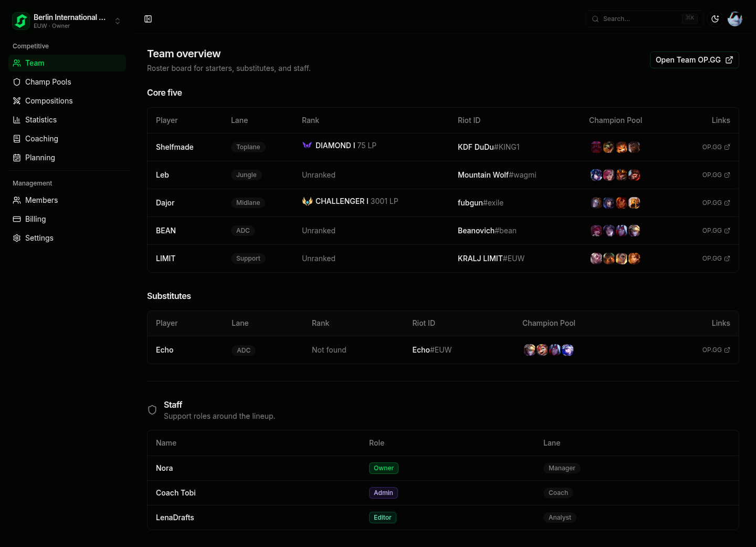The width and height of the screenshot is (756, 547).
Task: Open Settings page
Action: click(x=67, y=238)
